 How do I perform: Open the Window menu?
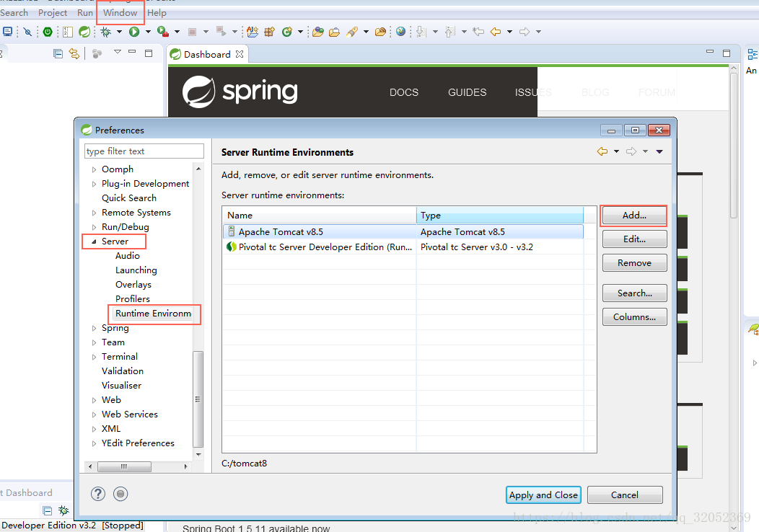[x=120, y=12]
